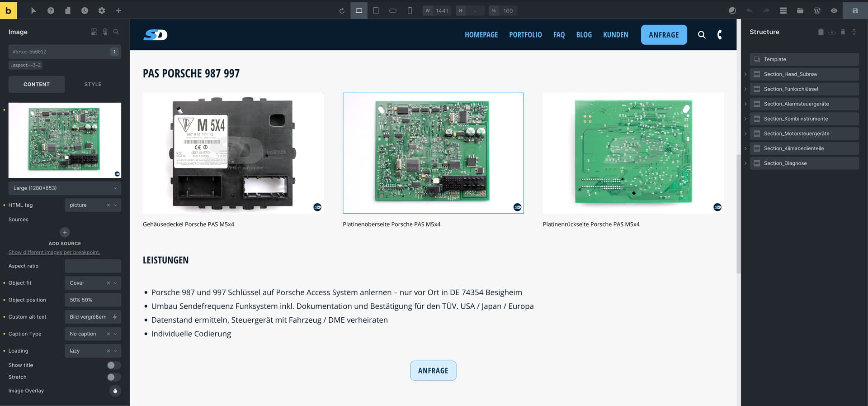The image size is (868, 406).
Task: Click the plus icon to add element
Action: [118, 10]
